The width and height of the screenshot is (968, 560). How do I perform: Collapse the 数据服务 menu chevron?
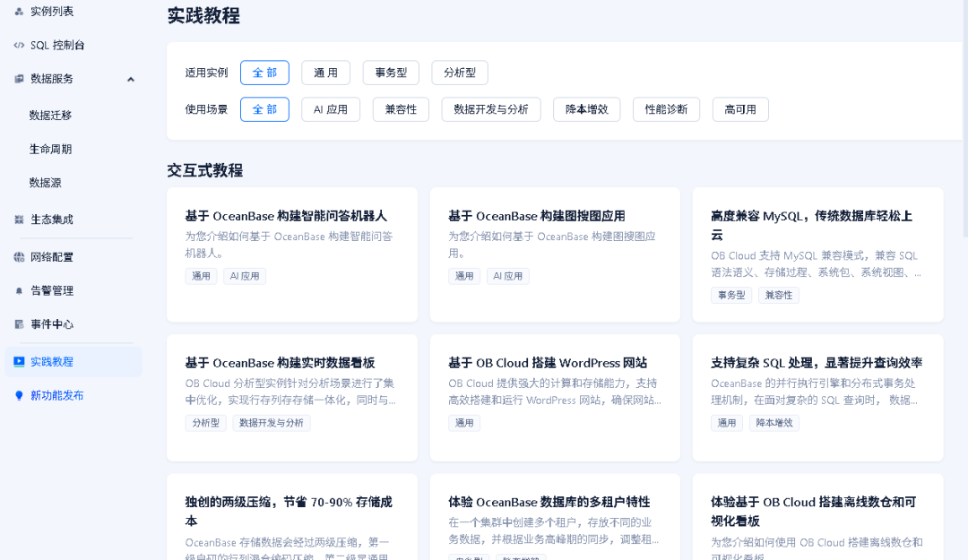click(130, 79)
